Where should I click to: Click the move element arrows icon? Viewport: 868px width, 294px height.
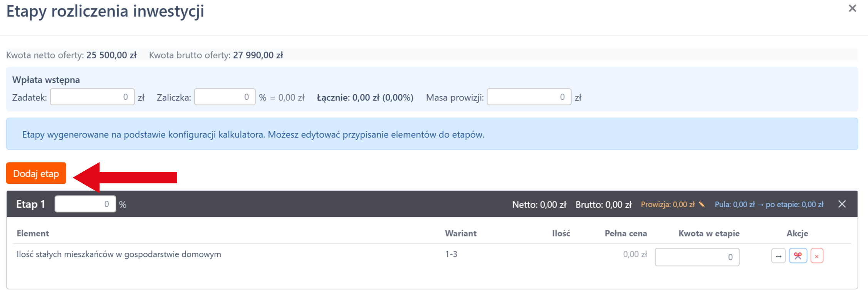pyautogui.click(x=778, y=256)
